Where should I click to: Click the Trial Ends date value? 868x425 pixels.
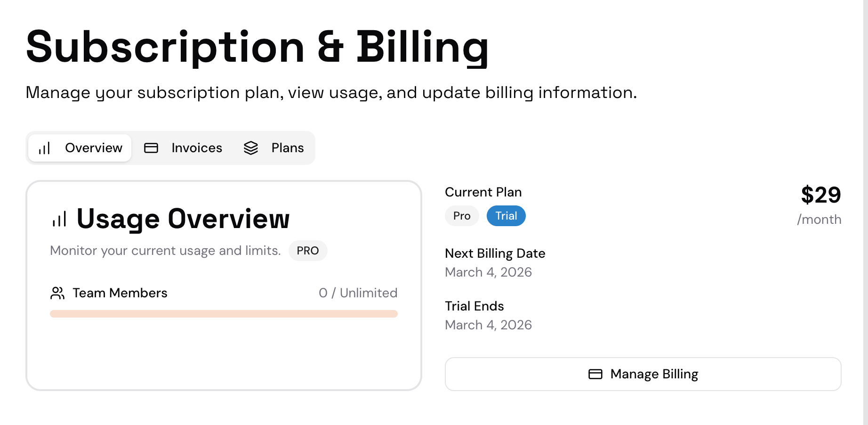488,325
